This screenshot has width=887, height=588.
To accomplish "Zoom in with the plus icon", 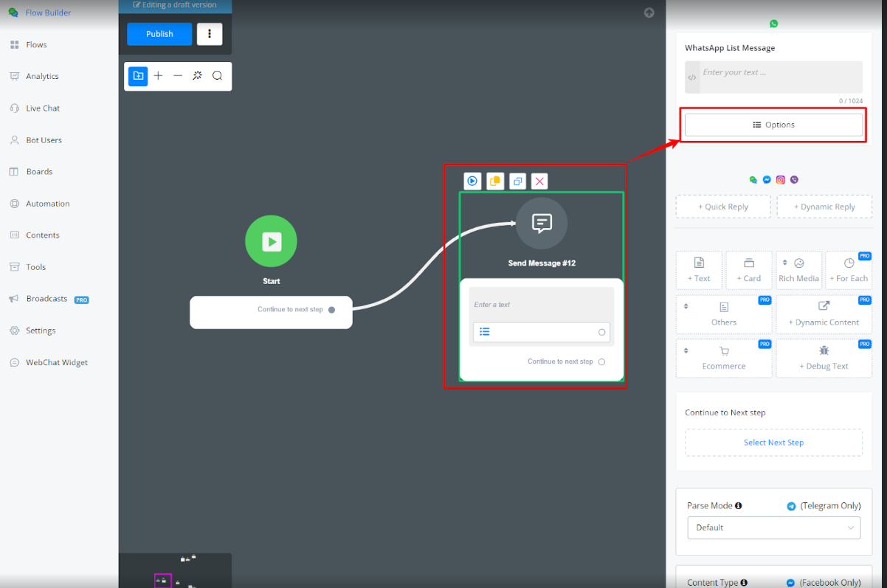I will click(158, 76).
